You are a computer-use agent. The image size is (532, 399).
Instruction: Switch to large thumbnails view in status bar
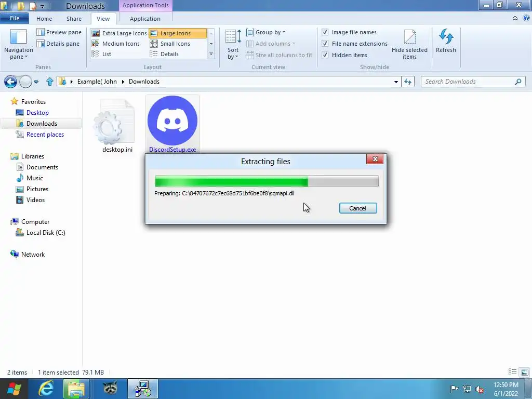click(x=525, y=372)
